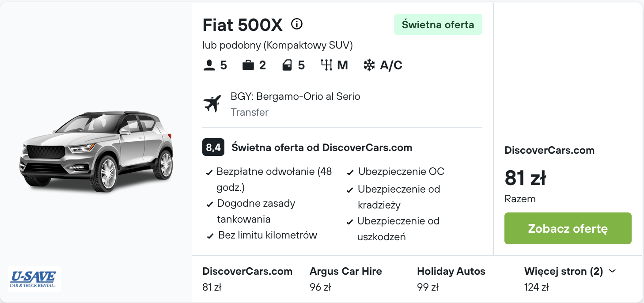This screenshot has width=644, height=303.
Task: Click the passenger seats icon
Action: pyautogui.click(x=209, y=66)
